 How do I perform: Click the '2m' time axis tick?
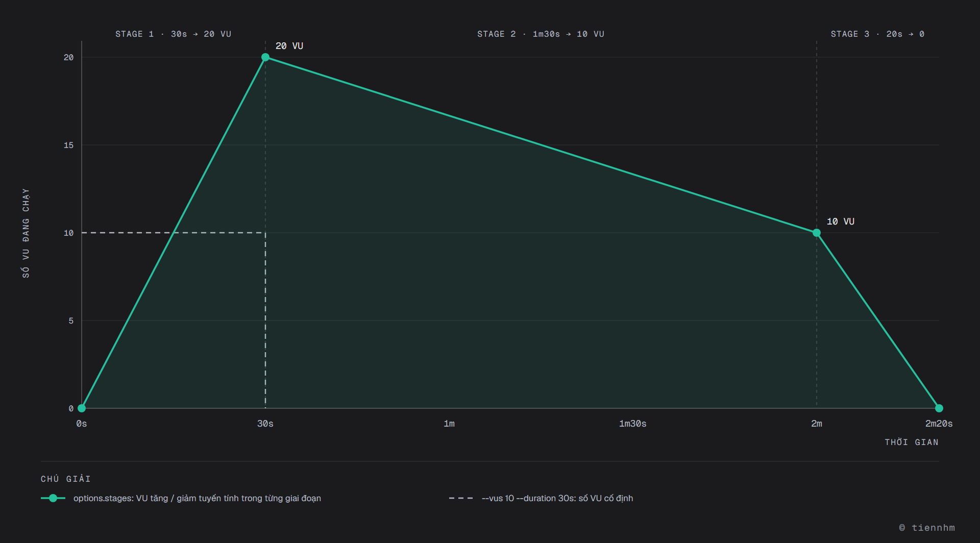click(x=817, y=424)
